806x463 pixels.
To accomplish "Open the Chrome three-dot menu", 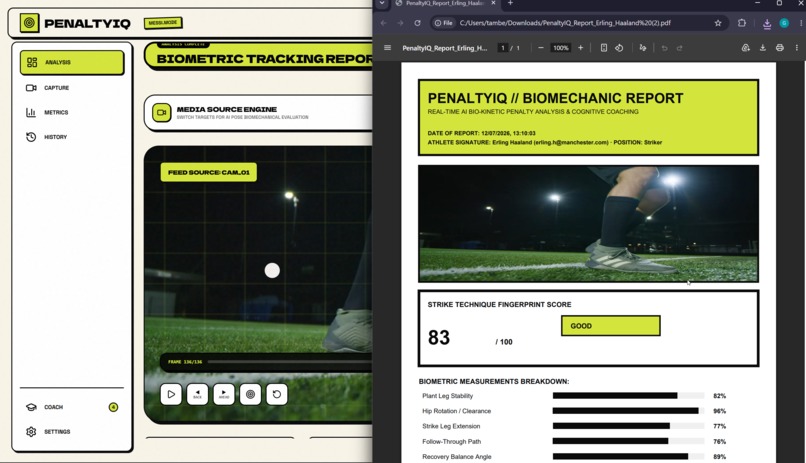I will click(801, 23).
